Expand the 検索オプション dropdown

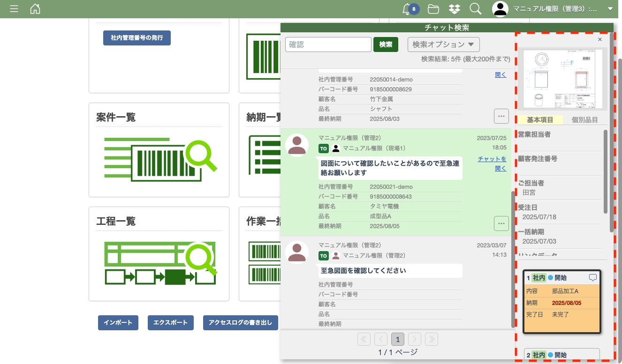click(x=443, y=45)
